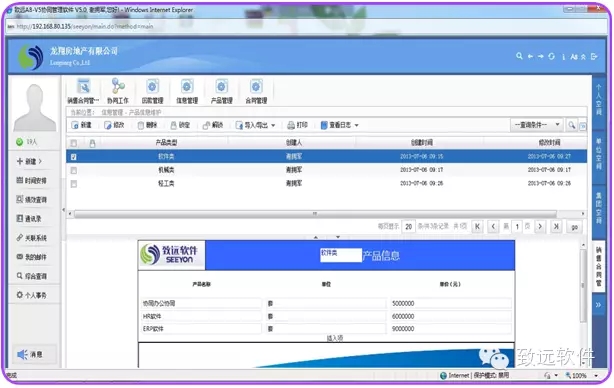Uncheck the selected 软件类 row checkbox
The width and height of the screenshot is (614, 388).
(x=74, y=157)
